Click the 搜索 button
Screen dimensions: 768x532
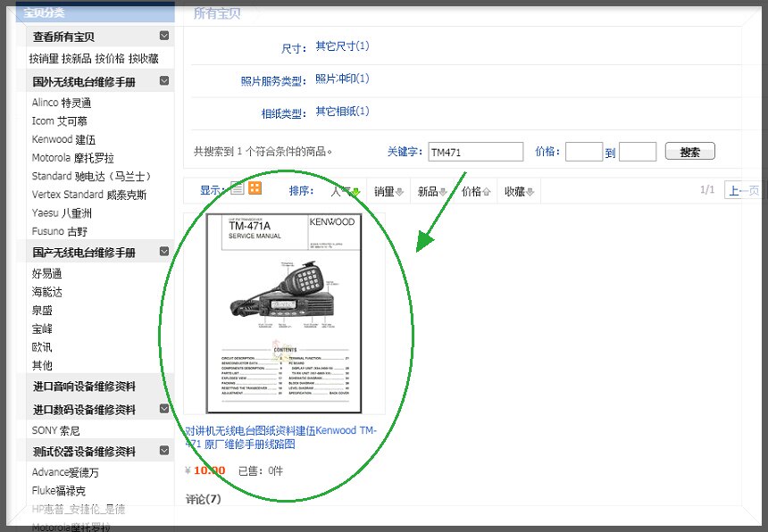[x=689, y=152]
